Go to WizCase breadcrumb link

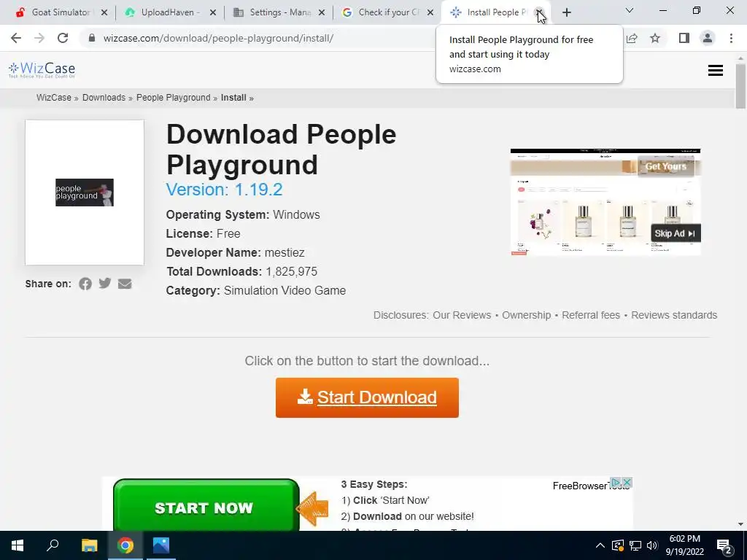54,98
